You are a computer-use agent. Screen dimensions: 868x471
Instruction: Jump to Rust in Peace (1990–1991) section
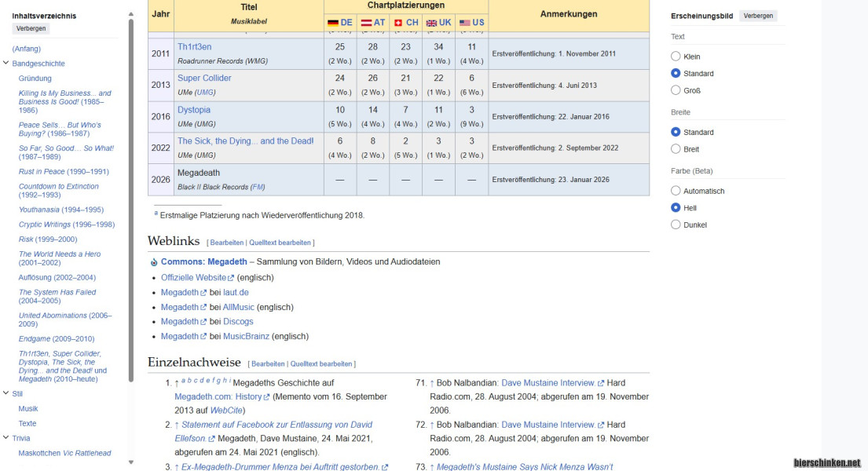coord(64,172)
